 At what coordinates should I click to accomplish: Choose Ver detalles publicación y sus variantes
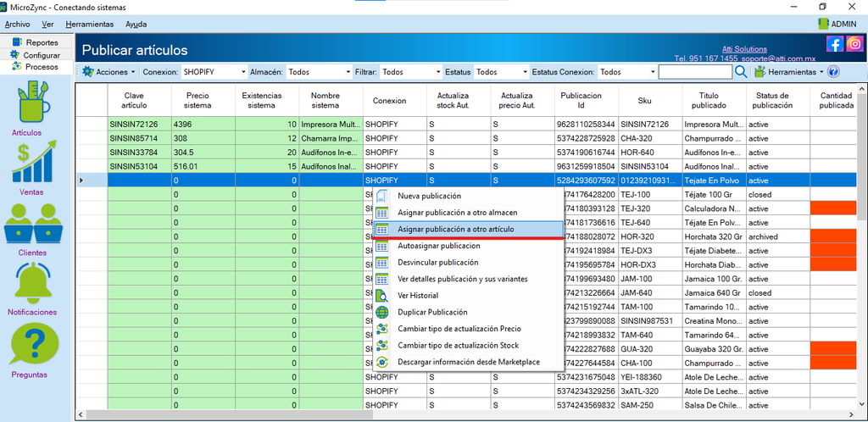pyautogui.click(x=468, y=279)
